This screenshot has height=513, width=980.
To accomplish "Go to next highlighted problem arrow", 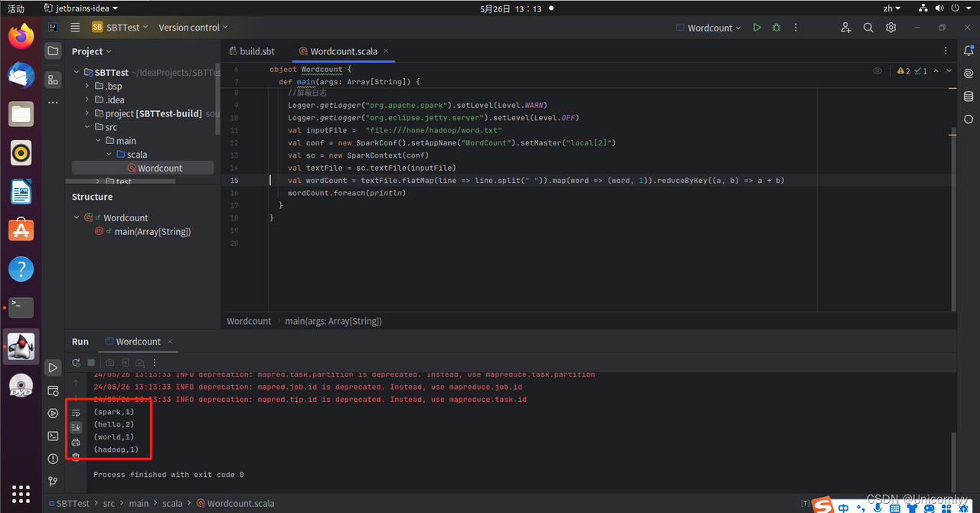I will tap(950, 71).
